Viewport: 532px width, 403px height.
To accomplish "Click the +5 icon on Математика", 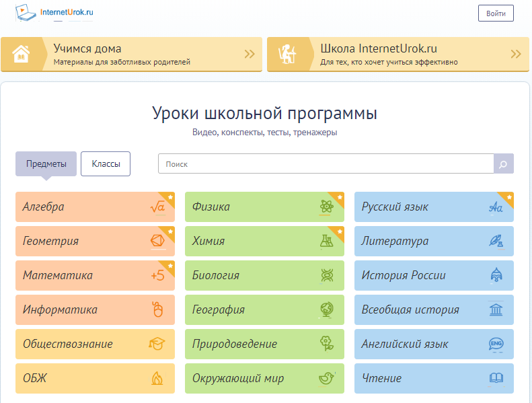I will (x=158, y=275).
